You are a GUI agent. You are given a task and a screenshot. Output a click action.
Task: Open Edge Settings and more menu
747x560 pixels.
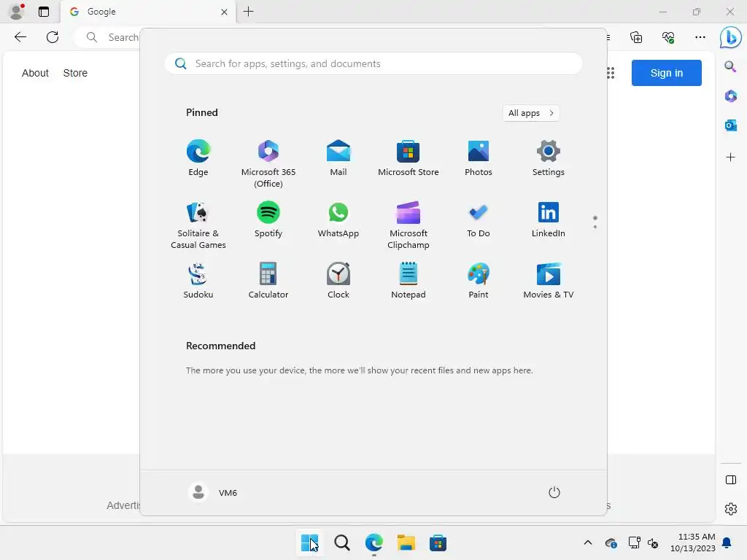click(700, 37)
